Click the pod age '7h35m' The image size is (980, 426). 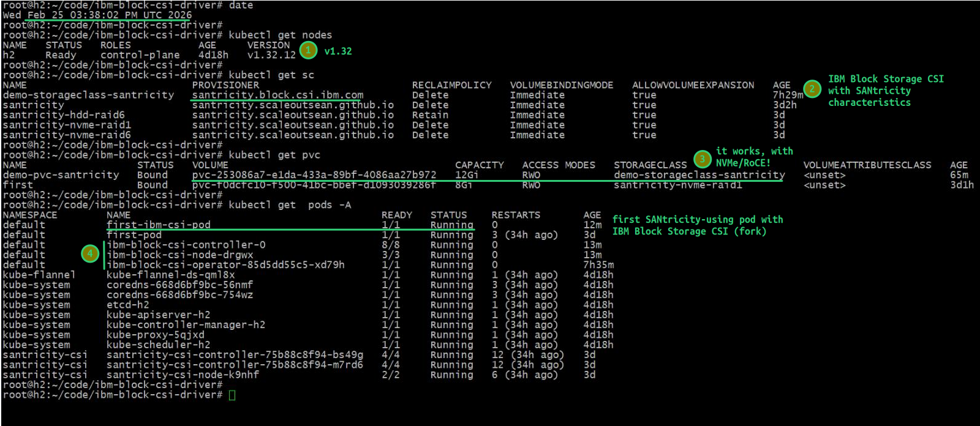point(598,265)
